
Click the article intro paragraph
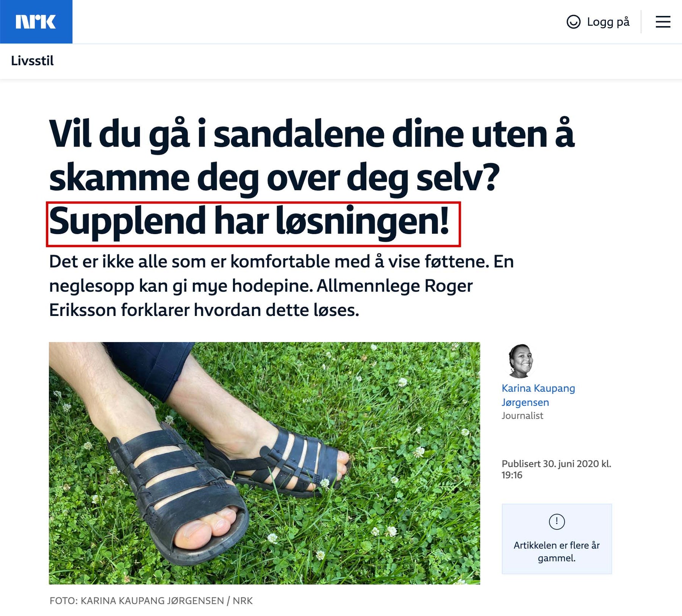coord(281,286)
